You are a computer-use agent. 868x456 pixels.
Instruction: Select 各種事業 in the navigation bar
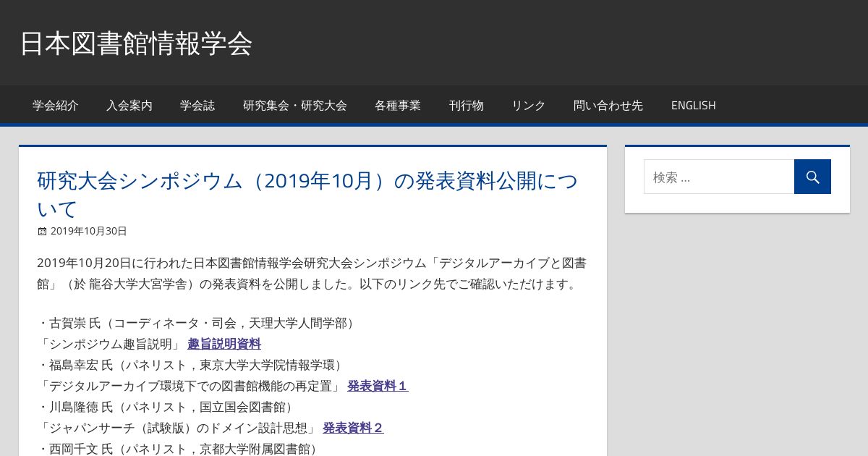pyautogui.click(x=398, y=105)
